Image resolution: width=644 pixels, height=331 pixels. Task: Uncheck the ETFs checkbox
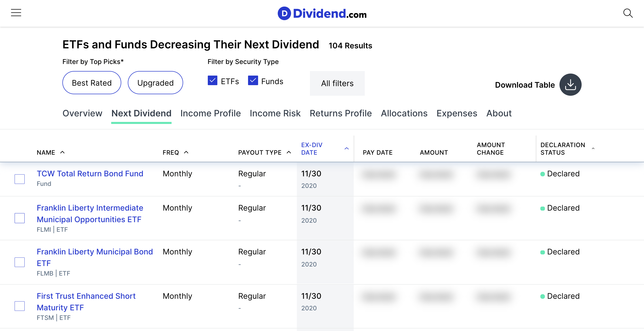pos(213,81)
